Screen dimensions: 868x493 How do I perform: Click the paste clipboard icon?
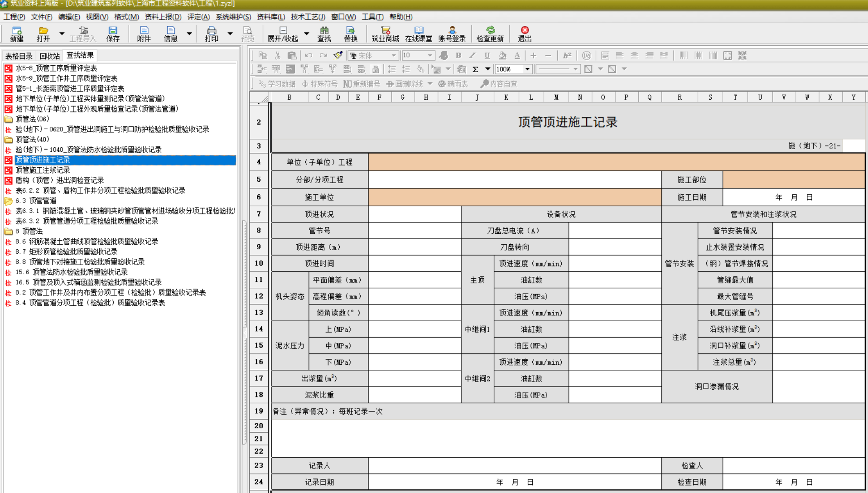292,55
